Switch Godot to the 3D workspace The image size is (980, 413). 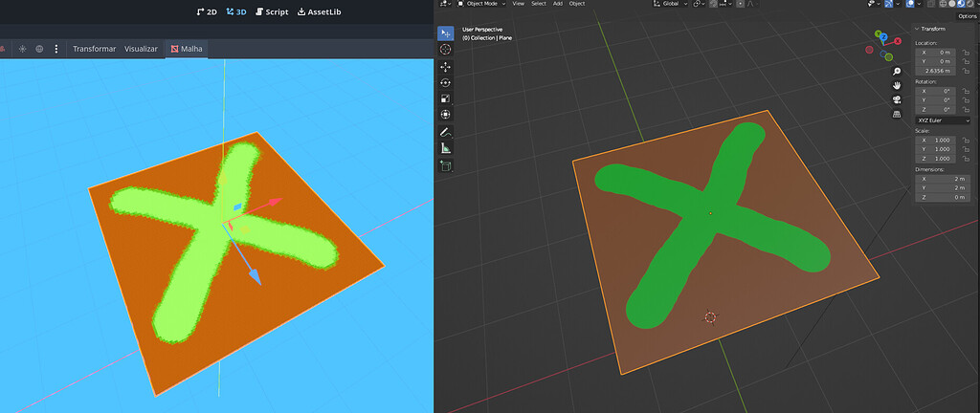[236, 11]
